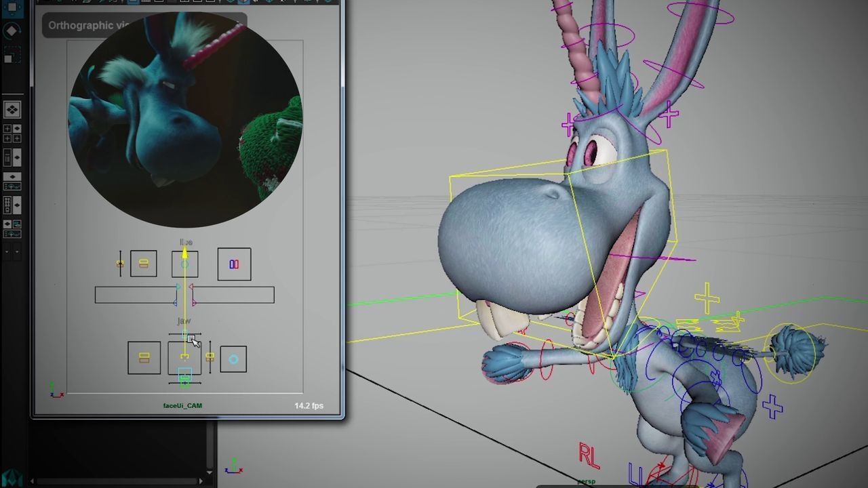Pick the dashed square last-tool icon

(12, 54)
